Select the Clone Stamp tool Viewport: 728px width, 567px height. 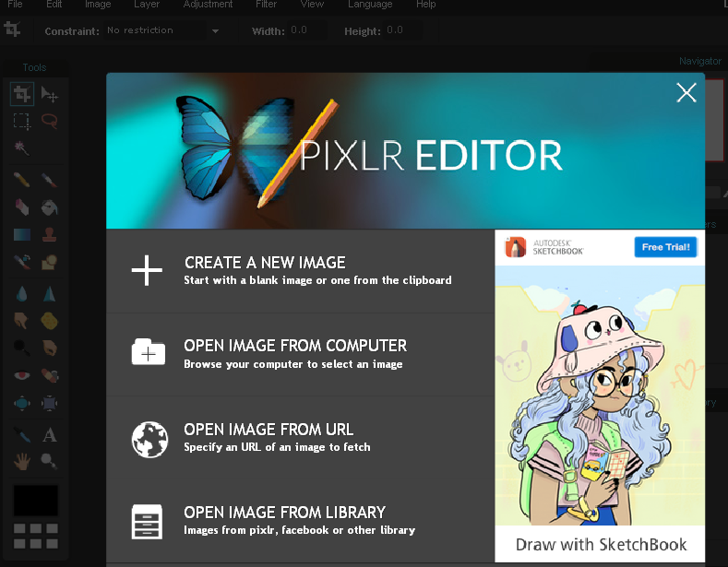49,235
